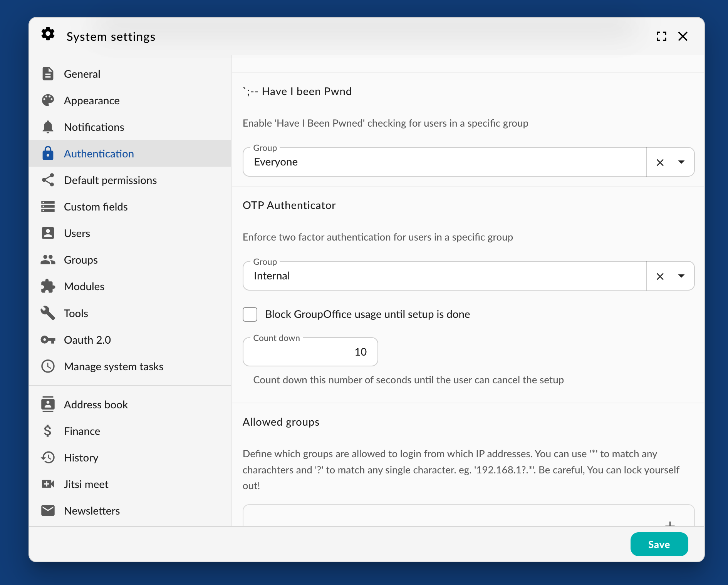Open the Users settings section
The height and width of the screenshot is (585, 728).
tap(77, 233)
